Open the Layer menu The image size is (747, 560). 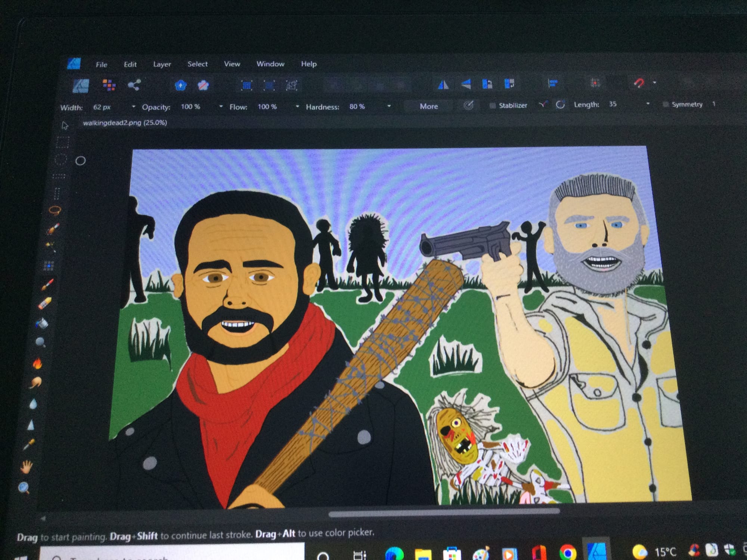point(162,64)
